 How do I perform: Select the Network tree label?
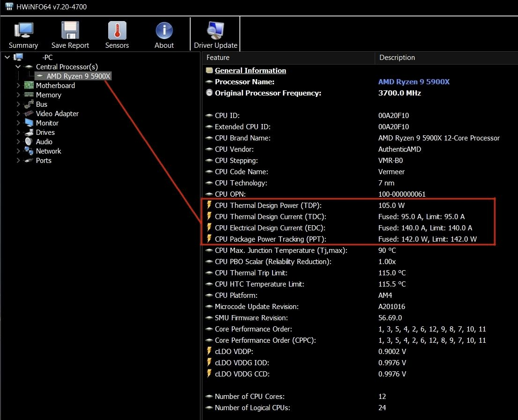click(x=49, y=151)
